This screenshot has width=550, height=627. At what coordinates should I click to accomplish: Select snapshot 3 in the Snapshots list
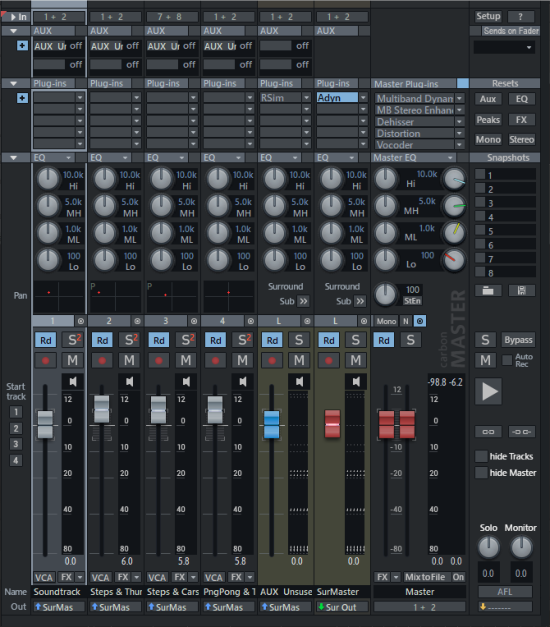point(506,202)
